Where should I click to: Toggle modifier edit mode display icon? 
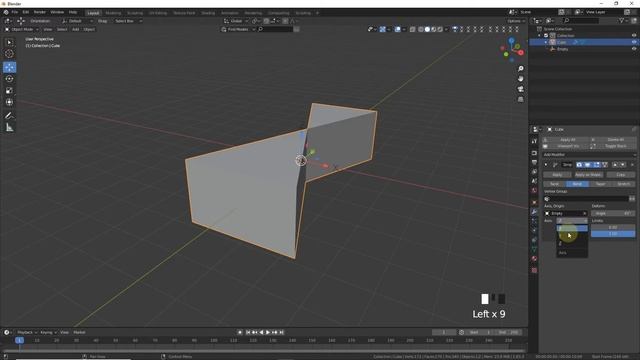(x=596, y=165)
